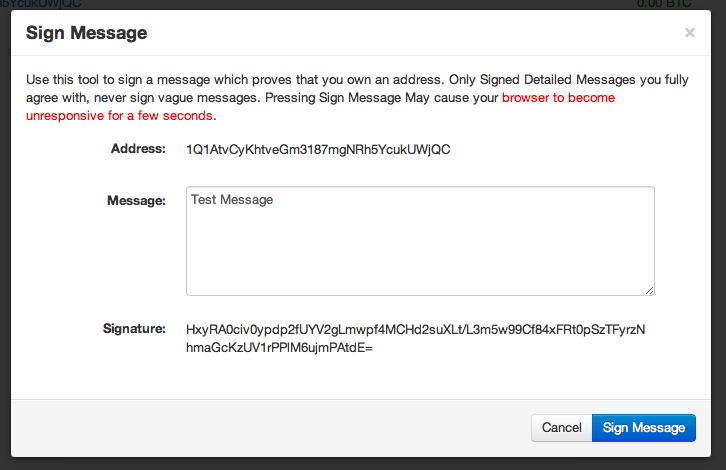Click the partially hidden address link behind dialog
Viewport: 726px width, 470px height.
click(41, 4)
